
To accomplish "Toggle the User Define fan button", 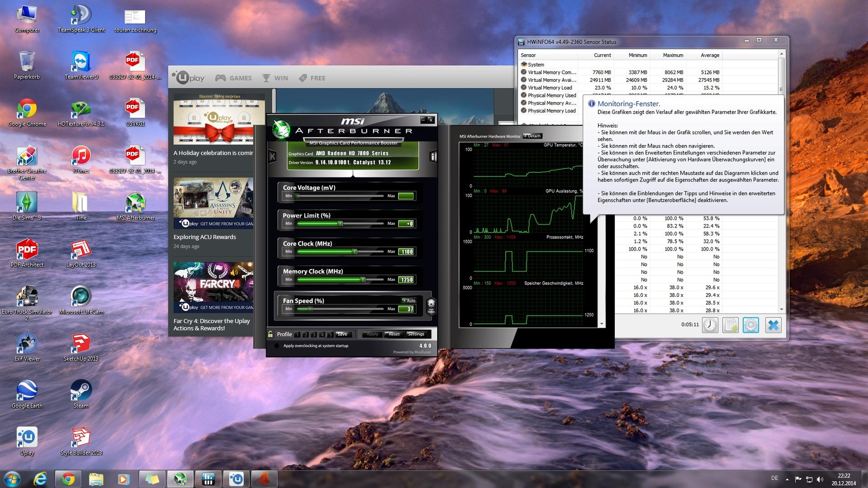I will tap(431, 306).
